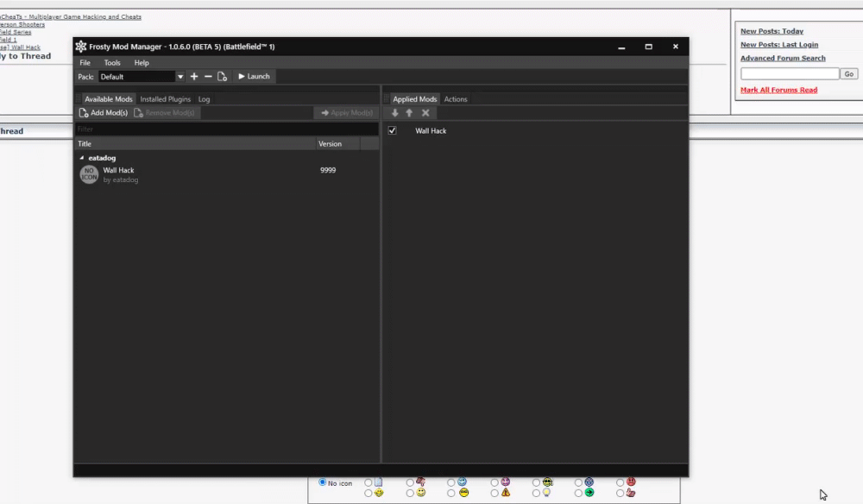
Task: Uncheck the Wall Hack applied mod checkbox
Action: point(392,130)
